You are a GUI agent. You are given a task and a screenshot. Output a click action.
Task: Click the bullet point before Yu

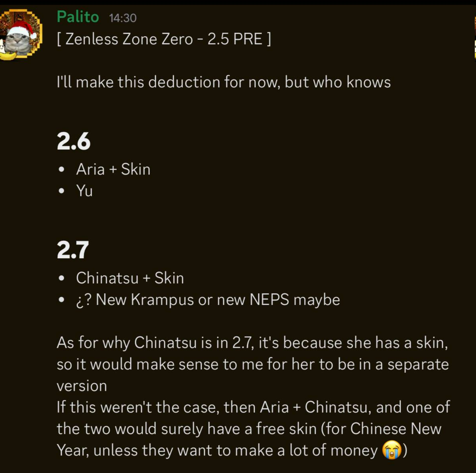(x=62, y=191)
